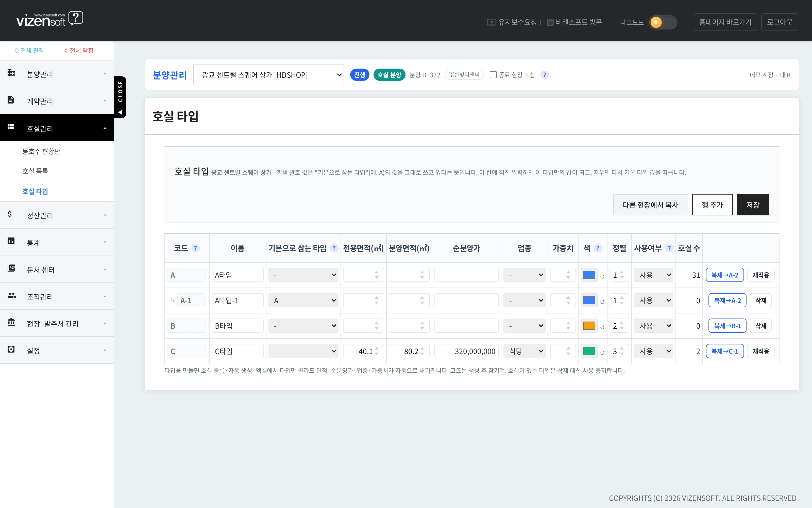Open 동호수 현황판 submenu item

[x=41, y=151]
